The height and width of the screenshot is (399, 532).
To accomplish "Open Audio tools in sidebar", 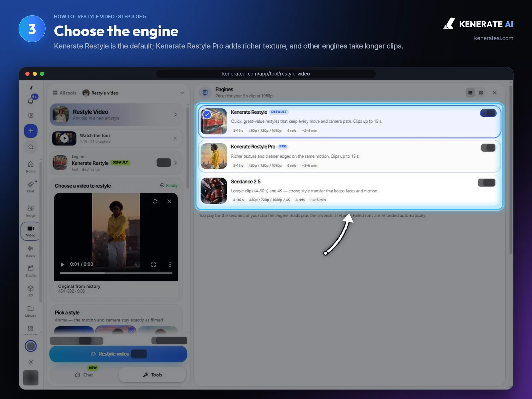I will point(31,251).
